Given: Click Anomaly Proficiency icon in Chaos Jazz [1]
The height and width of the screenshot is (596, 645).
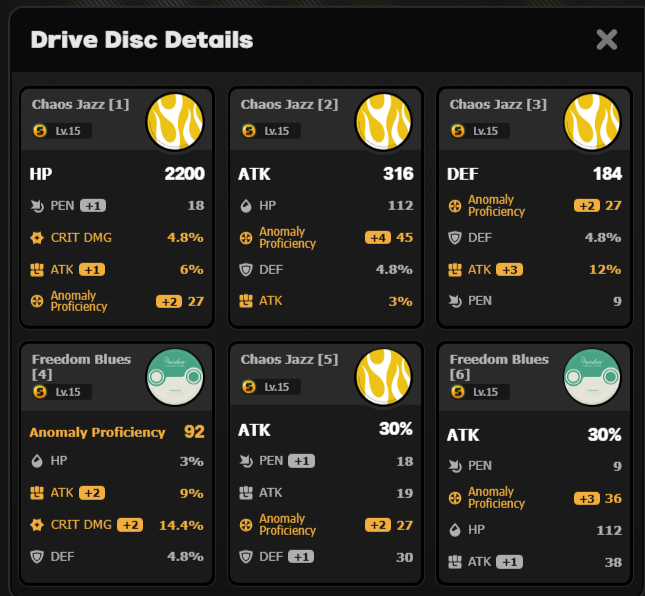Looking at the screenshot, I should (37, 301).
